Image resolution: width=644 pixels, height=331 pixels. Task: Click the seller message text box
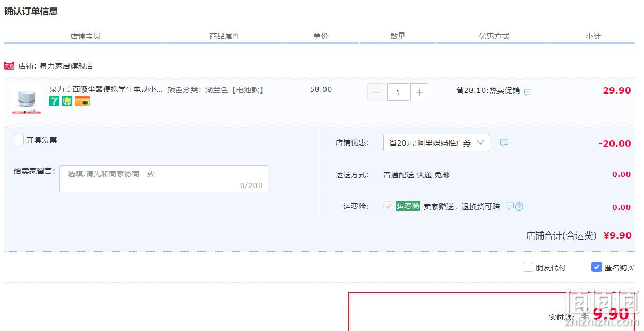[164, 179]
